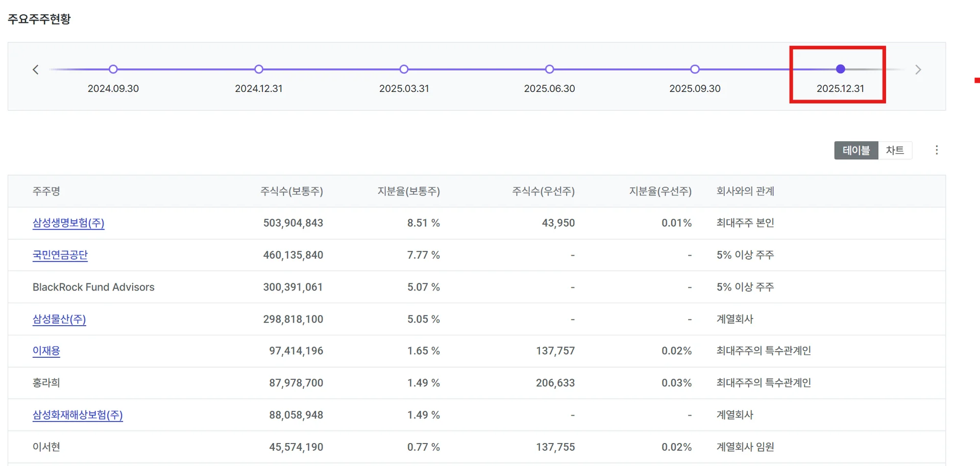Click the 주식수(보통주) column header
The height and width of the screenshot is (466, 980).
click(291, 191)
